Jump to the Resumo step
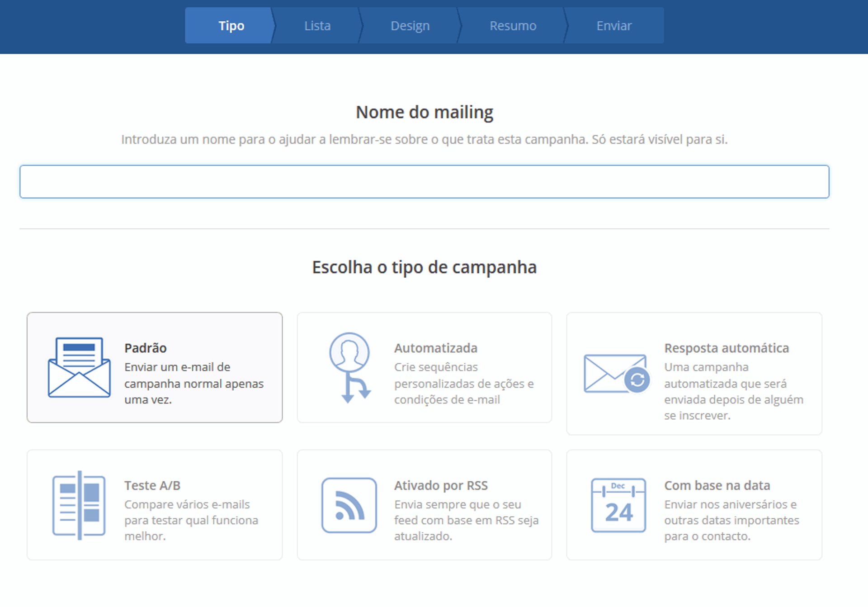This screenshot has height=607, width=868. click(513, 26)
